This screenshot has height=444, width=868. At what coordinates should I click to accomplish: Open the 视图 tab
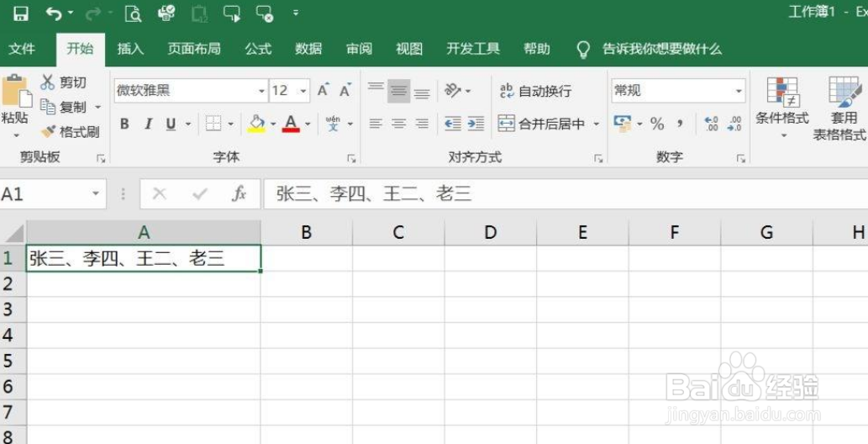click(410, 49)
